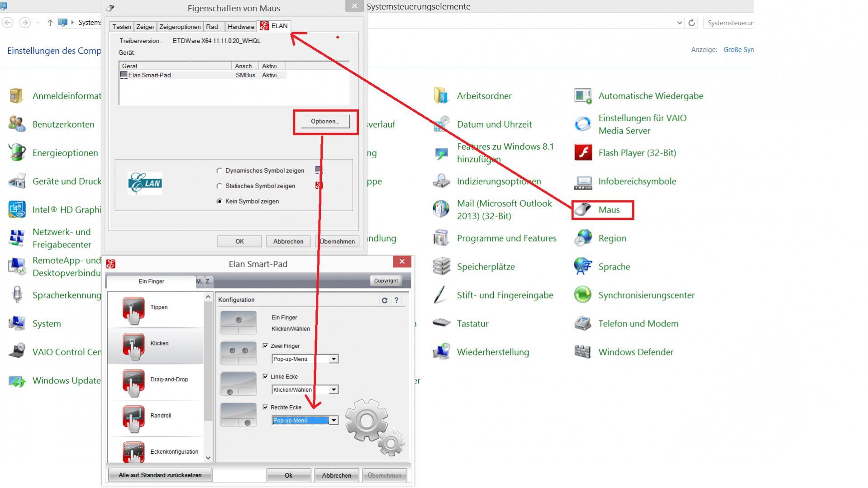Refresh the Control Panel address bar
The height and width of the screenshot is (488, 868).
pos(692,23)
